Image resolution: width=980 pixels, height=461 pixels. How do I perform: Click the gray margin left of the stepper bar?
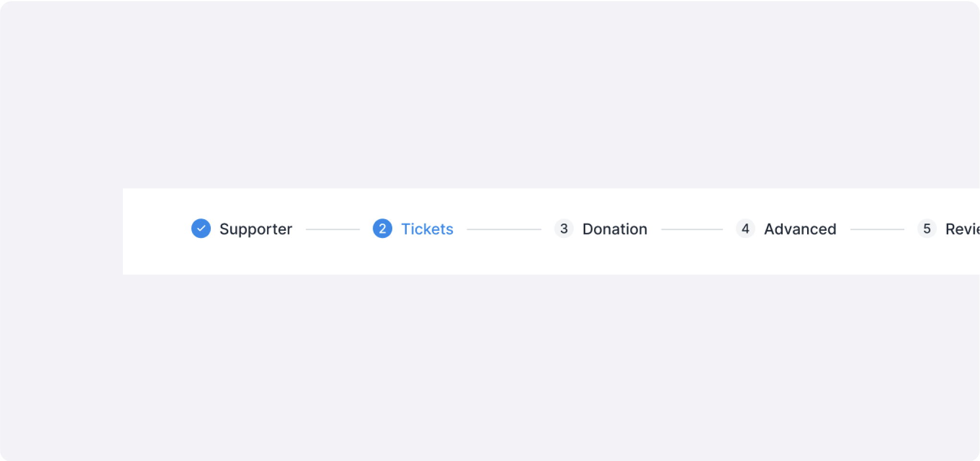click(61, 230)
